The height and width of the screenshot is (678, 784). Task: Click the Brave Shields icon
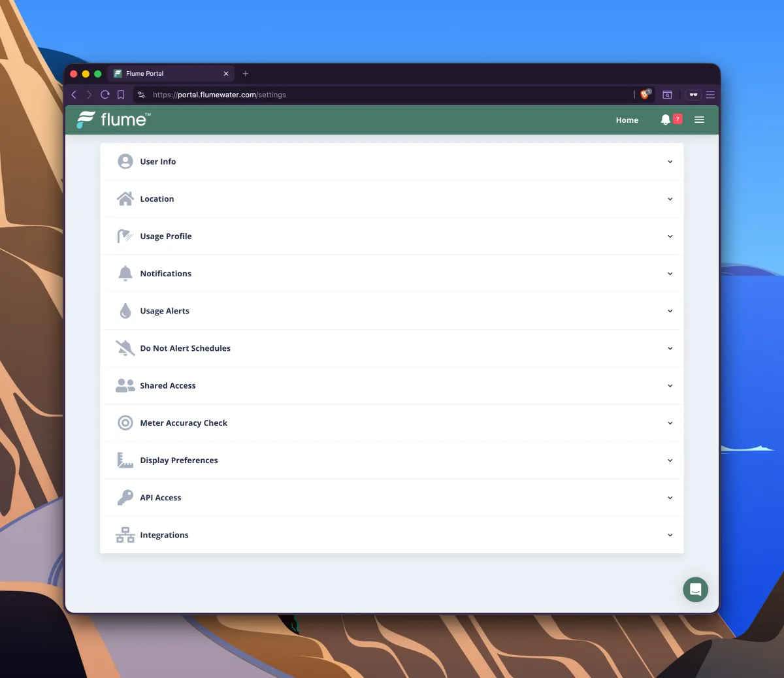click(645, 95)
